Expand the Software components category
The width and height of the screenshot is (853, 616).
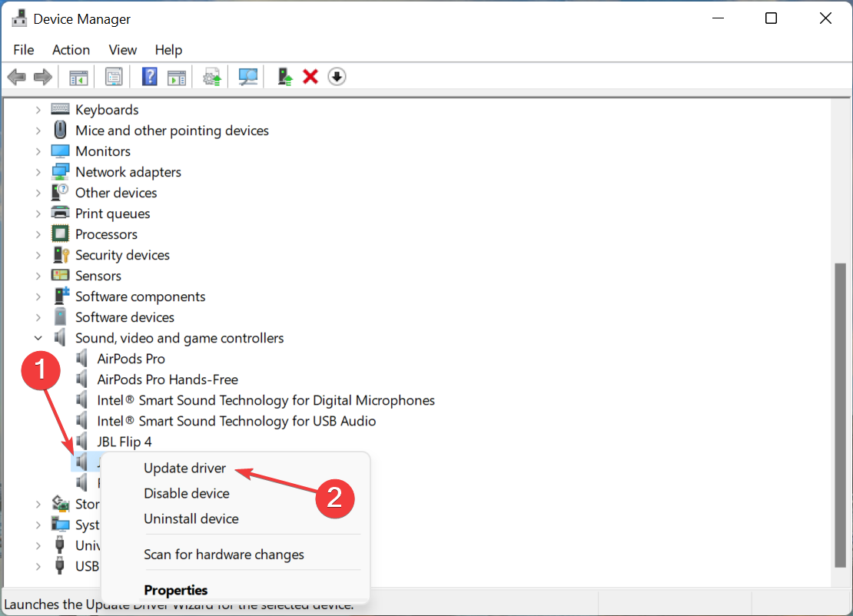(x=38, y=296)
